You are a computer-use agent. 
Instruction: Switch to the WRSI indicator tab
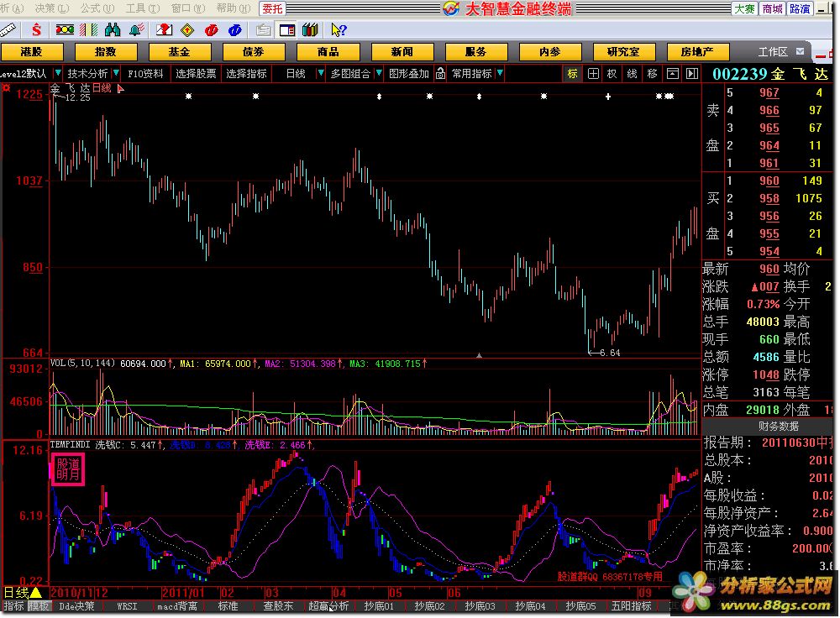pyautogui.click(x=127, y=606)
